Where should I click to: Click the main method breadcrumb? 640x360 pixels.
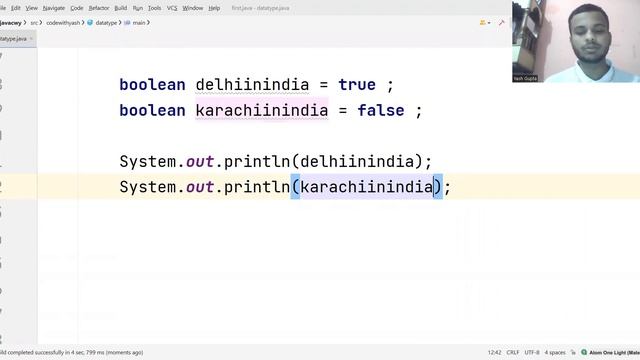(139, 23)
